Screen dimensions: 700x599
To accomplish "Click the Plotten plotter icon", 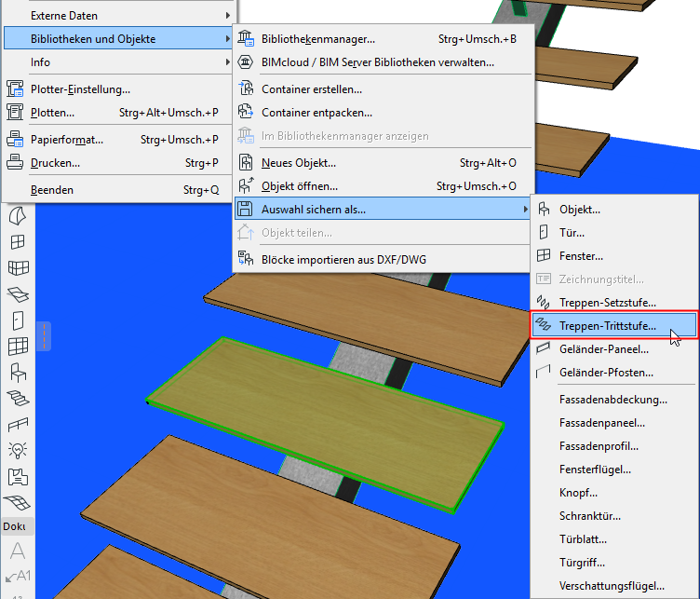I will click(15, 112).
